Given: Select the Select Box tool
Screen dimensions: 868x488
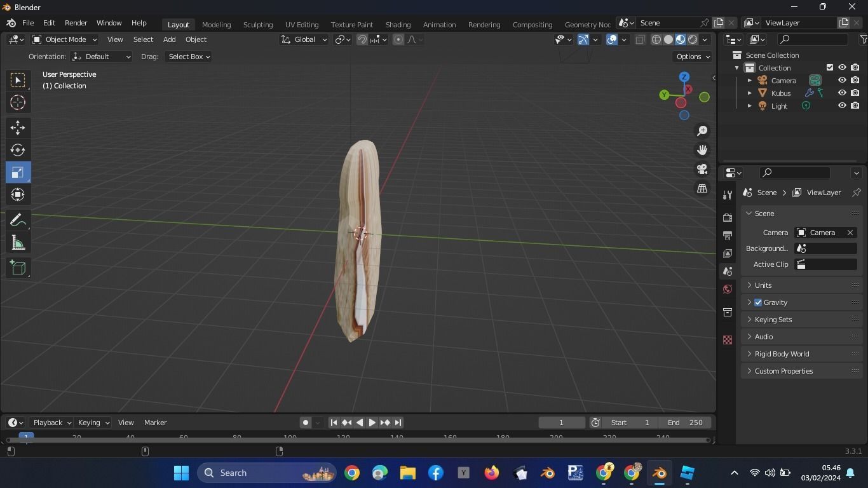Looking at the screenshot, I should click(18, 80).
